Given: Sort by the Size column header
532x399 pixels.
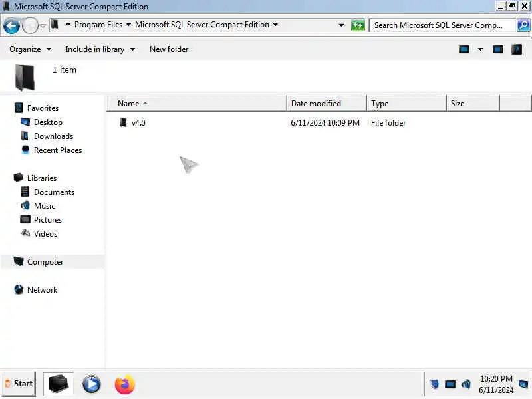Looking at the screenshot, I should [x=473, y=104].
